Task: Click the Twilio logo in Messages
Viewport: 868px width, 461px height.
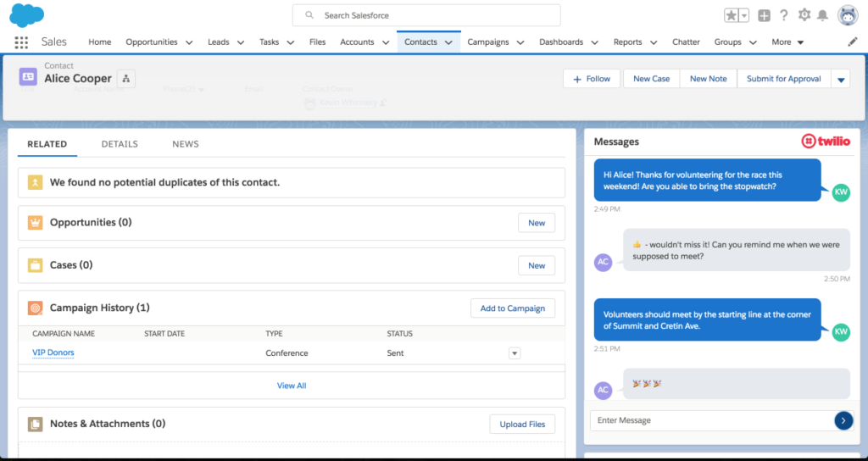Action: pyautogui.click(x=826, y=142)
